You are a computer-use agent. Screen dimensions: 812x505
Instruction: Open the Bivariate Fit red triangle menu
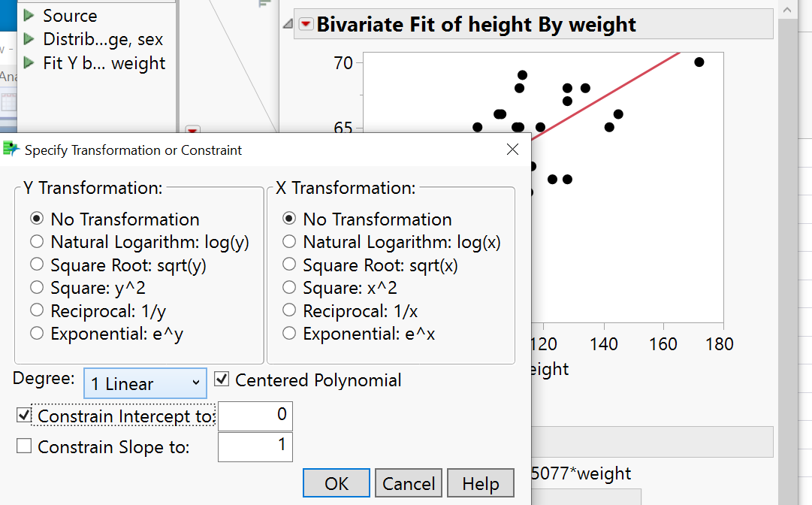pyautogui.click(x=306, y=24)
